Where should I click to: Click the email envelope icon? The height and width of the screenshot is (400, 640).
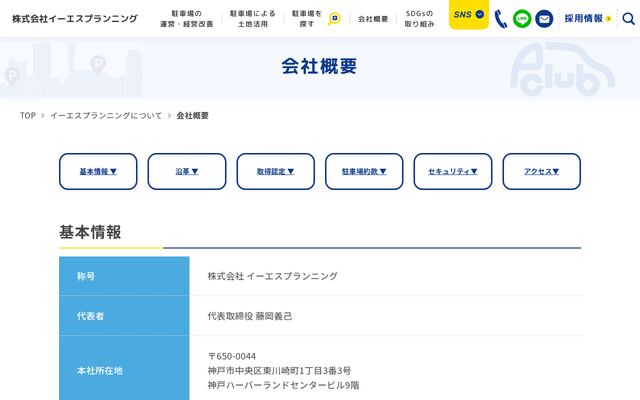click(544, 19)
